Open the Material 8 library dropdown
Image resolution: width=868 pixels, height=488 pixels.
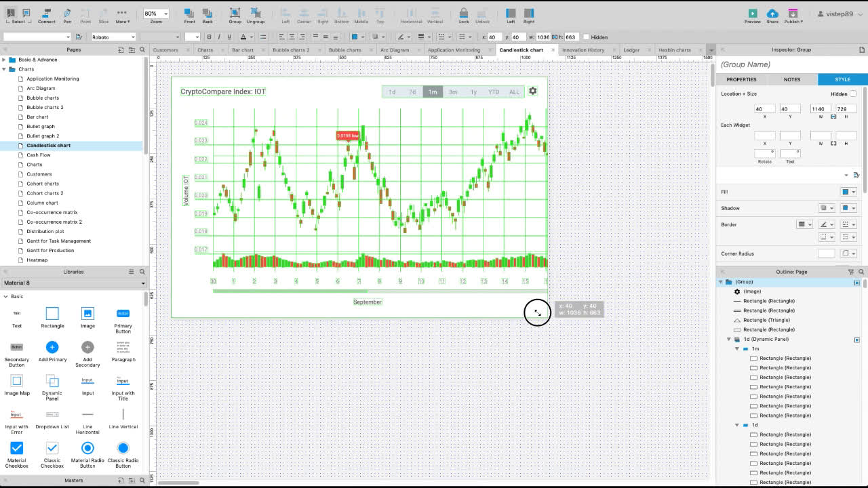(x=74, y=283)
